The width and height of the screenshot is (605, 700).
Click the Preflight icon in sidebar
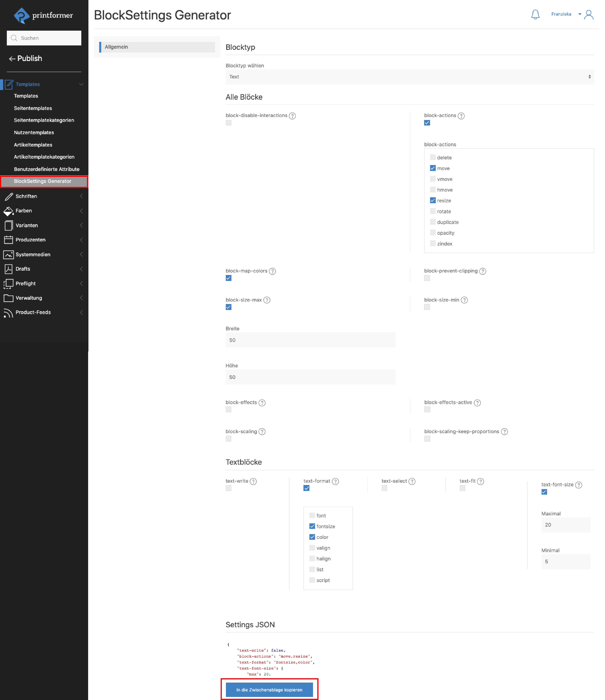point(9,283)
